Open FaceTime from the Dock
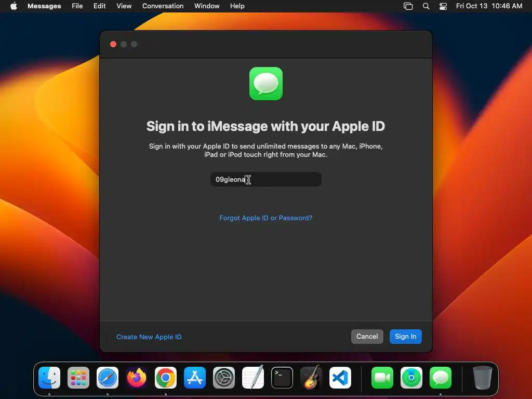Screen dimensions: 532x399 382,377
